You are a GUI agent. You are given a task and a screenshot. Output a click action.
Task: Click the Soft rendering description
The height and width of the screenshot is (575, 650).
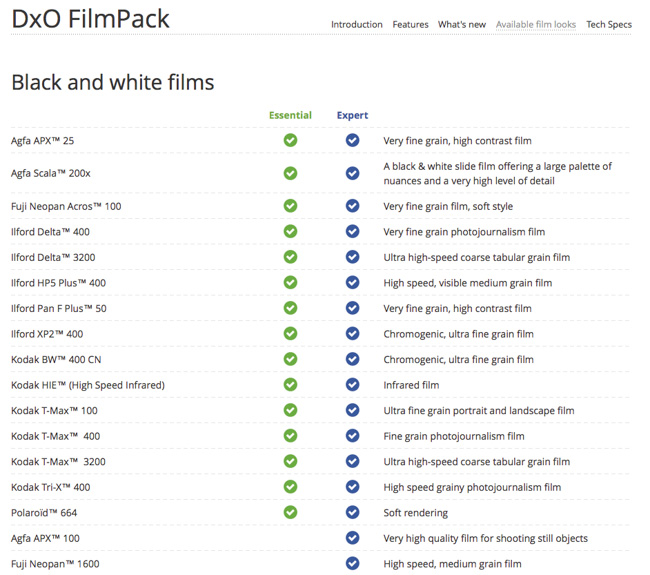415,513
